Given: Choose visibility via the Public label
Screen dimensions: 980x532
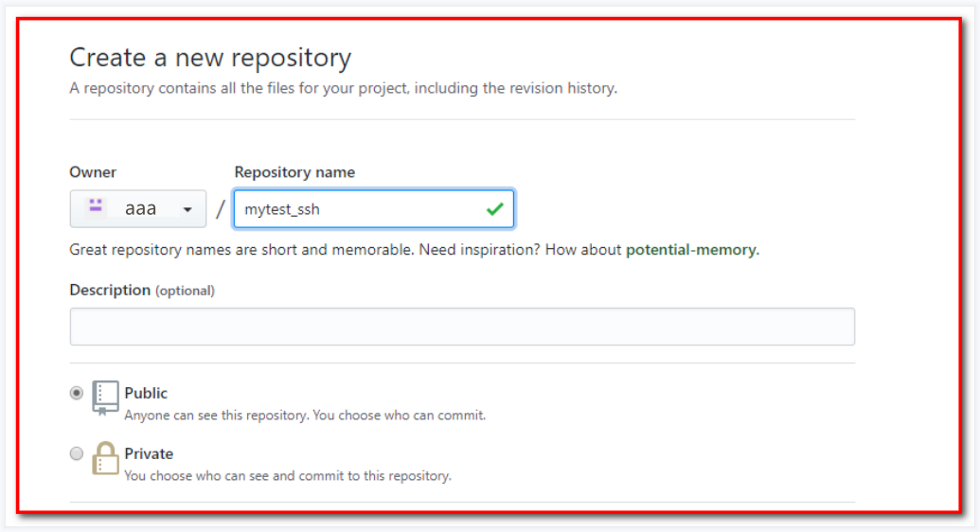Looking at the screenshot, I should [x=146, y=393].
